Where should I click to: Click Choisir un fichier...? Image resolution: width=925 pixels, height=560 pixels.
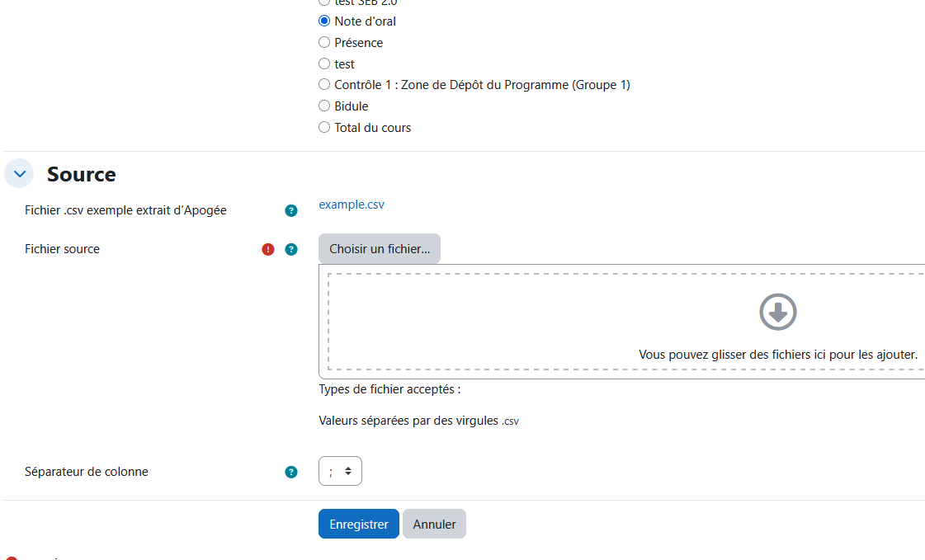(x=379, y=248)
